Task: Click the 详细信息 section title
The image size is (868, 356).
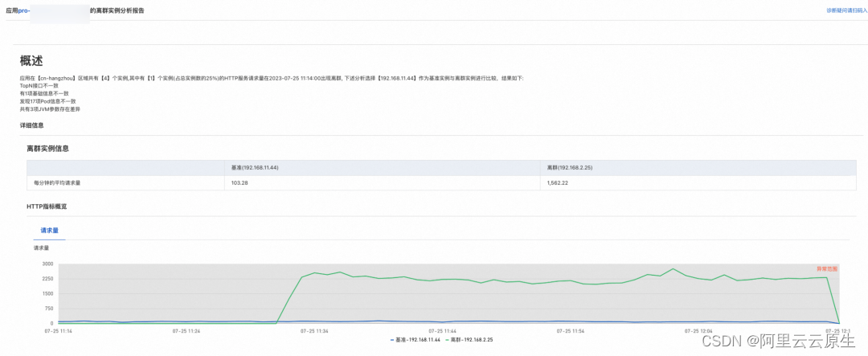Action: tap(31, 125)
